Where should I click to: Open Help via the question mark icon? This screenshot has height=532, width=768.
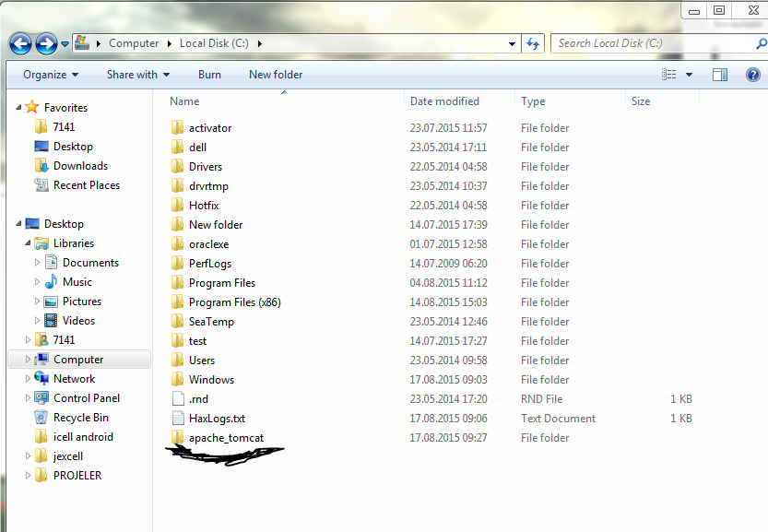pyautogui.click(x=753, y=75)
